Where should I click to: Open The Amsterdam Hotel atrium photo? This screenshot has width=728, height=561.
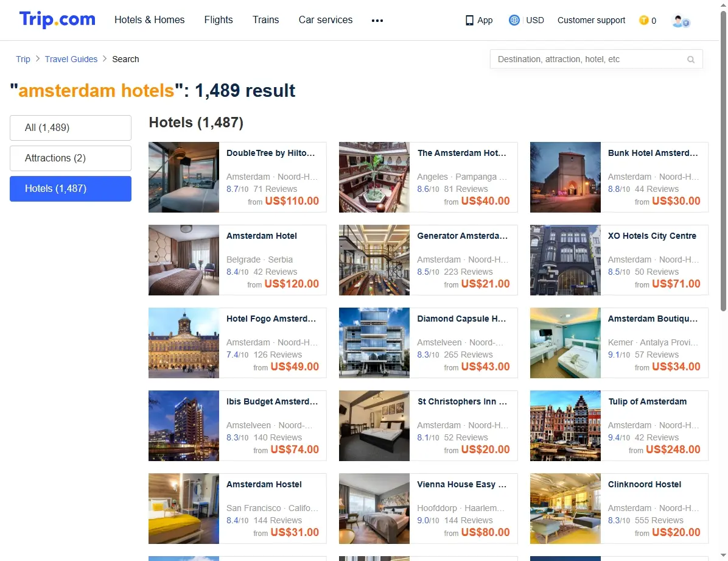pos(374,177)
